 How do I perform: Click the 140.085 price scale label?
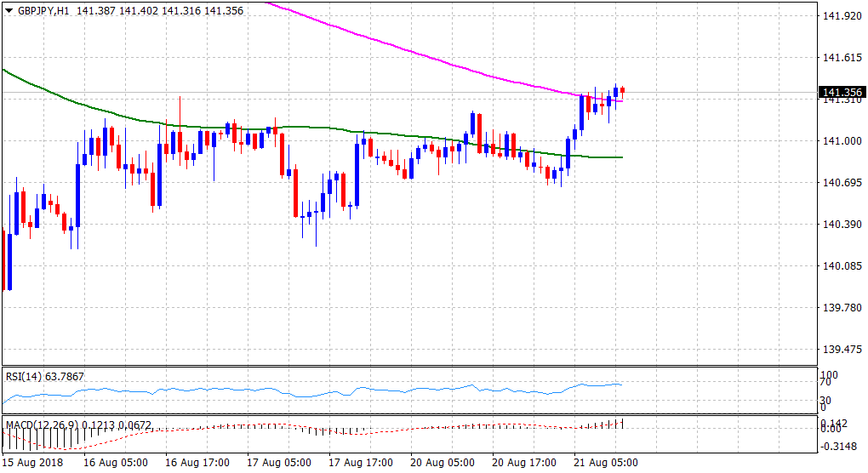pyautogui.click(x=842, y=266)
